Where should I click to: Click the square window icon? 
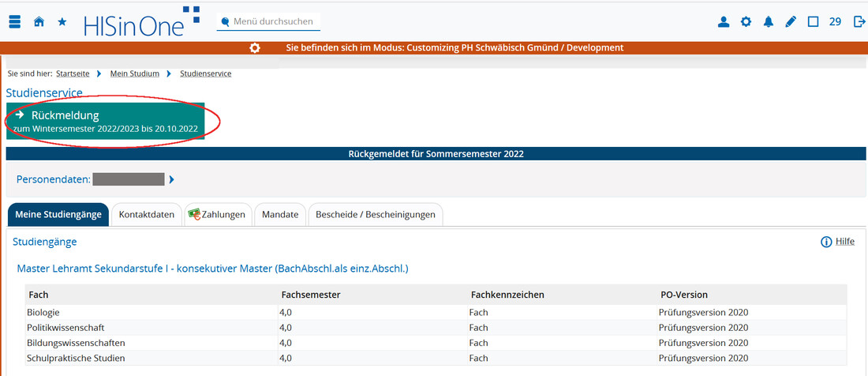tap(813, 22)
